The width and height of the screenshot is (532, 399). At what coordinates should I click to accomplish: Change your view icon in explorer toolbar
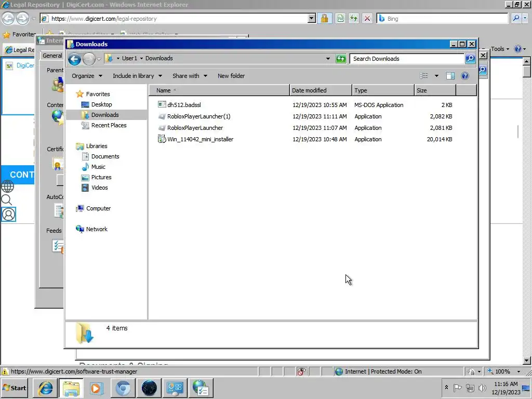tap(424, 76)
